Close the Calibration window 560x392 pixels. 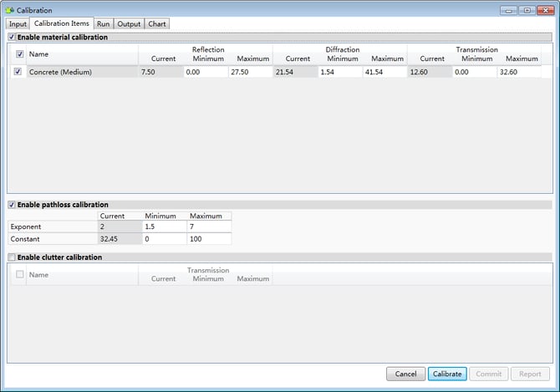click(x=543, y=10)
